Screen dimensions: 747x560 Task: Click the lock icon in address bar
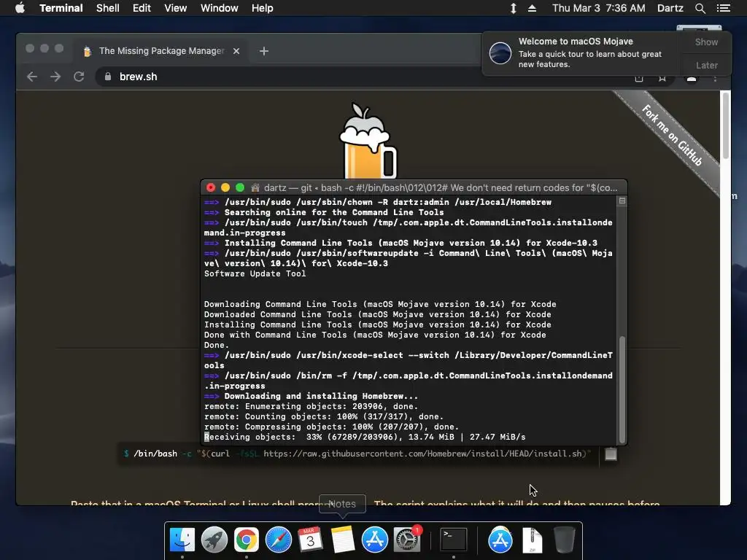click(108, 77)
